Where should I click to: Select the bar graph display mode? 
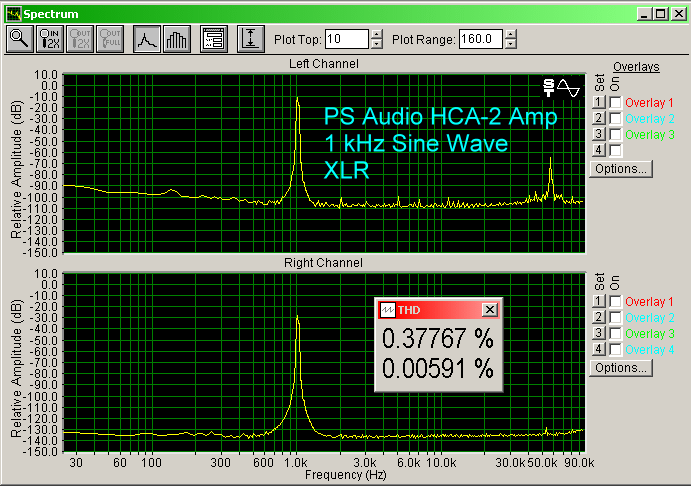point(176,39)
